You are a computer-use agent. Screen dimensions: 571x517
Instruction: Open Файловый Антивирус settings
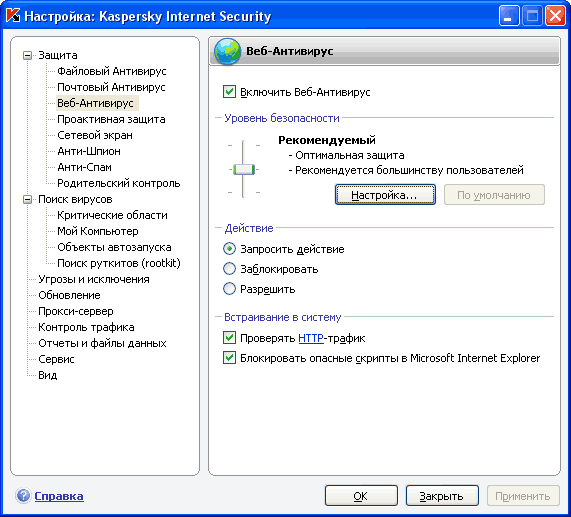coord(111,71)
